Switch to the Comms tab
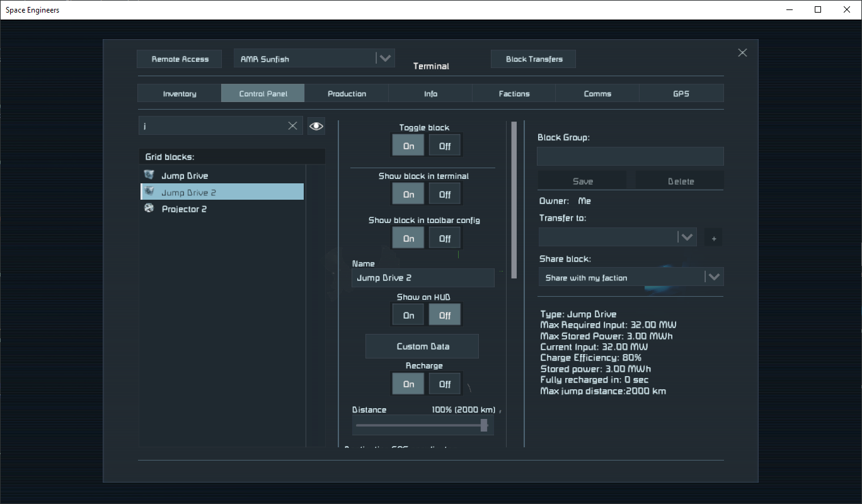The image size is (862, 504). pos(597,93)
